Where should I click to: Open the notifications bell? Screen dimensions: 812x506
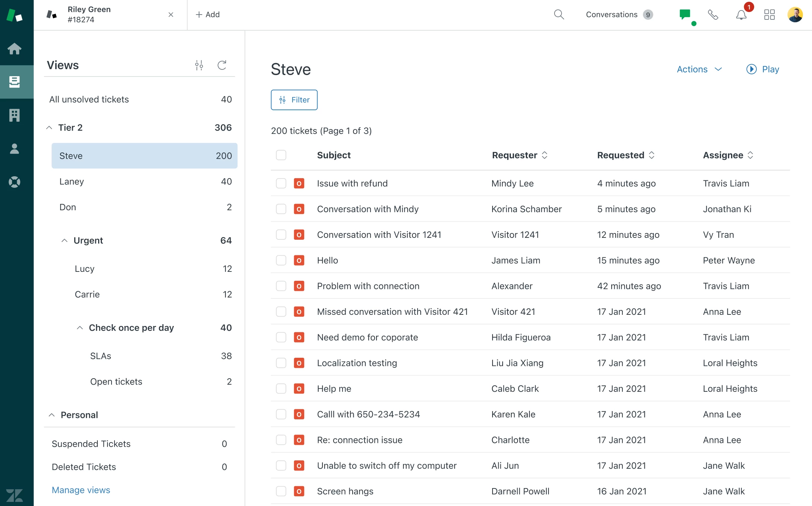[x=741, y=15]
